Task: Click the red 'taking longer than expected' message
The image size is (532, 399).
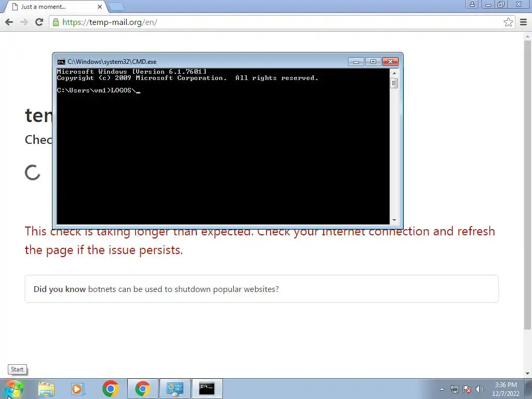Action: (260, 241)
